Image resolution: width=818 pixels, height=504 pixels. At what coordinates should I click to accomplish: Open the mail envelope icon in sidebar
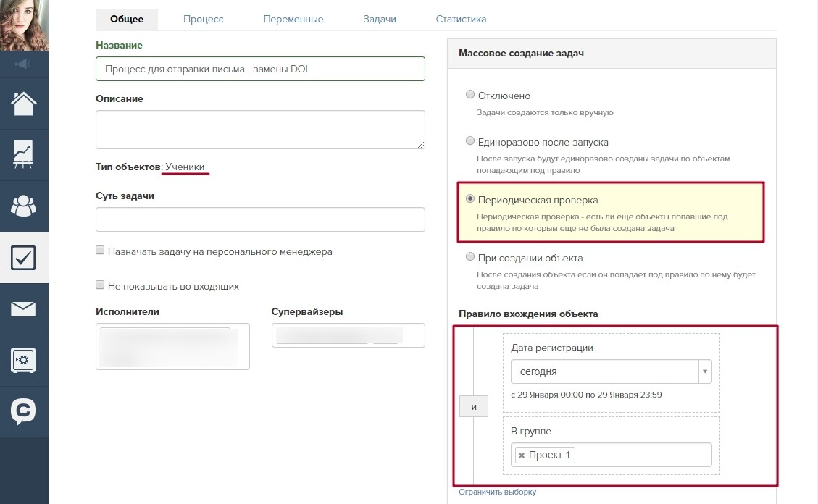click(23, 308)
